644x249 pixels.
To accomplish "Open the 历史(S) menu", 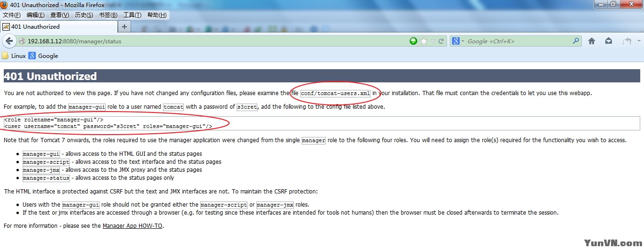I will (84, 15).
